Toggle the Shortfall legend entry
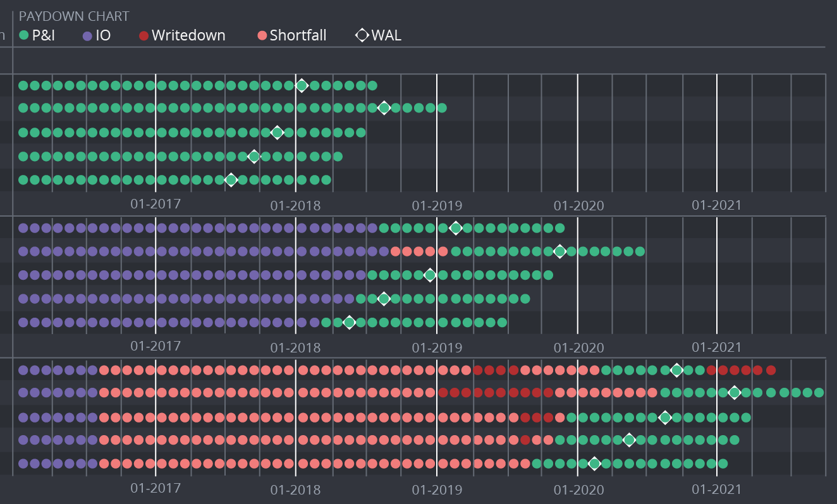 [298, 35]
